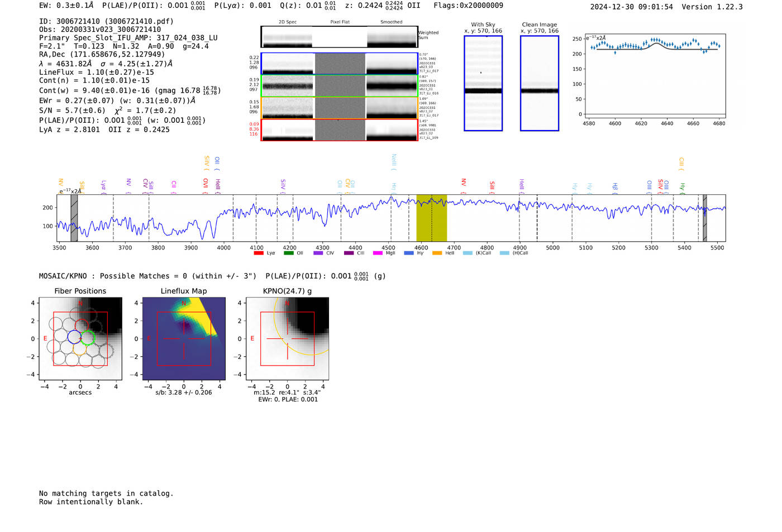The width and height of the screenshot is (782, 532).
Task: Click the Gaussian fit peak in the zoomed line plot
Action: pyautogui.click(x=656, y=42)
